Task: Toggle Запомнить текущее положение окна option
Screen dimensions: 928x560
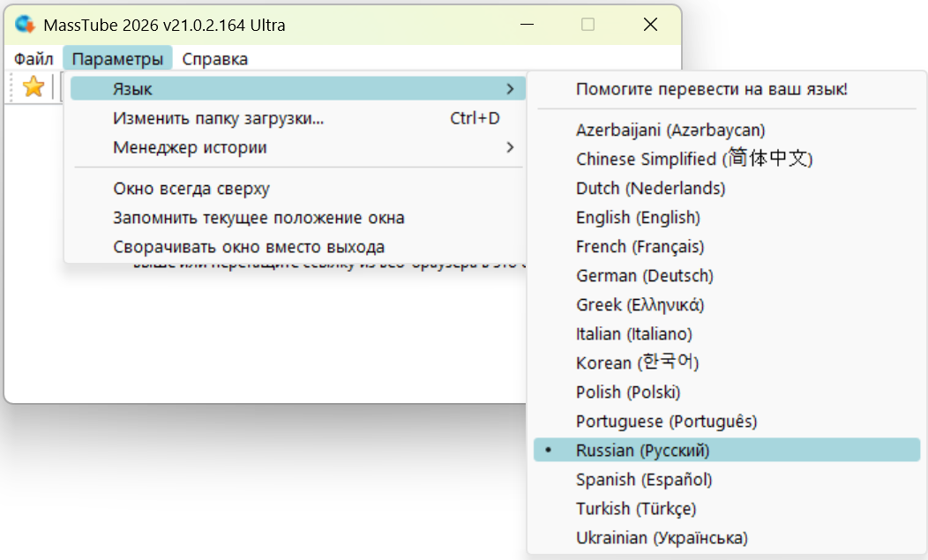Action: (x=297, y=218)
